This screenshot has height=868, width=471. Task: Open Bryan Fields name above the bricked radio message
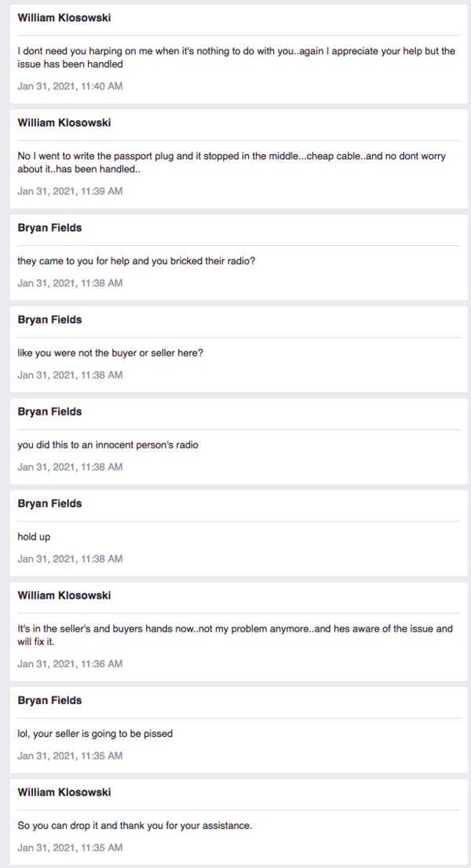coord(49,228)
